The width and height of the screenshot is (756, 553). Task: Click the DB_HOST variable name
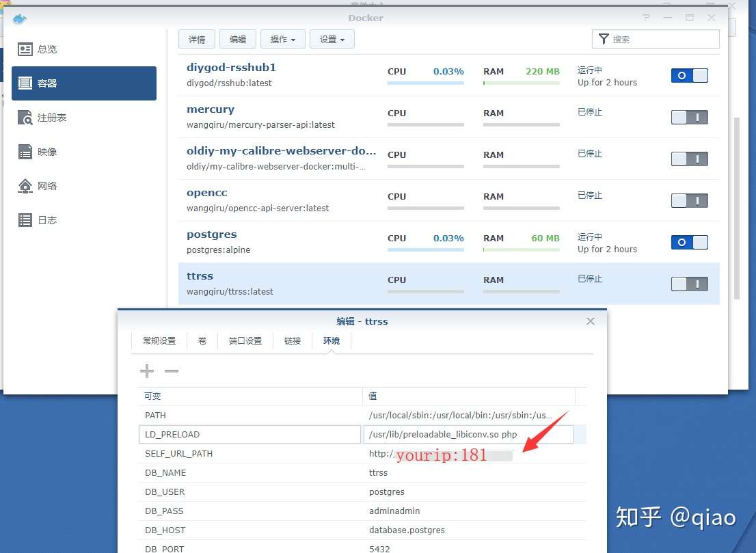pyautogui.click(x=165, y=530)
